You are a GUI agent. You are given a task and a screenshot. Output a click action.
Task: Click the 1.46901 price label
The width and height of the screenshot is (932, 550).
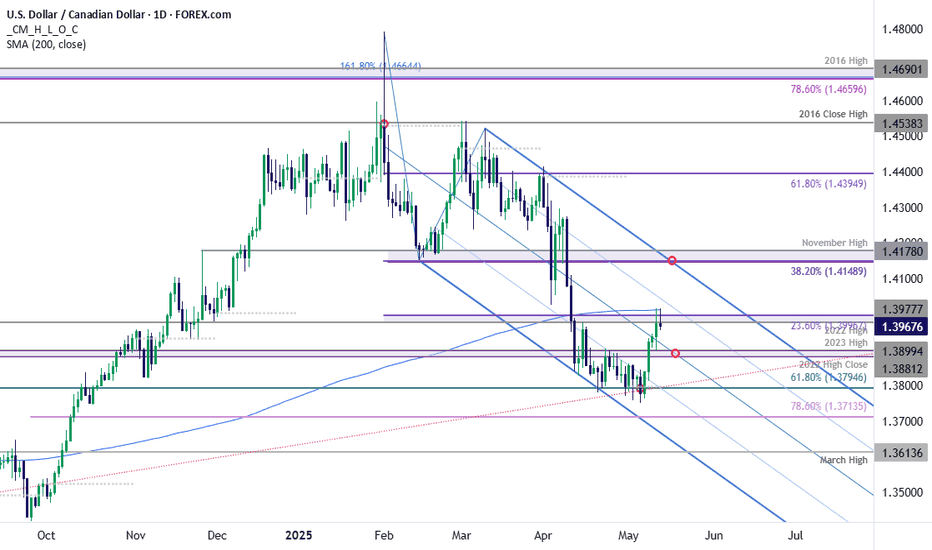[x=902, y=70]
